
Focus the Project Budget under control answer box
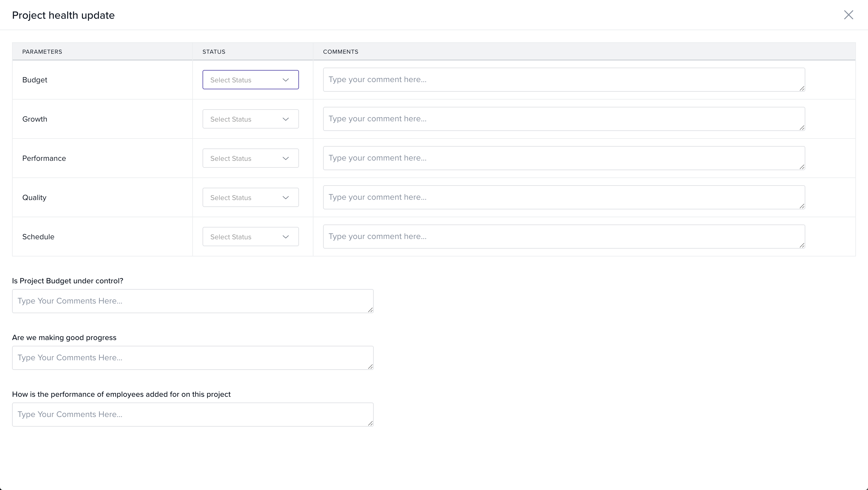pyautogui.click(x=192, y=301)
